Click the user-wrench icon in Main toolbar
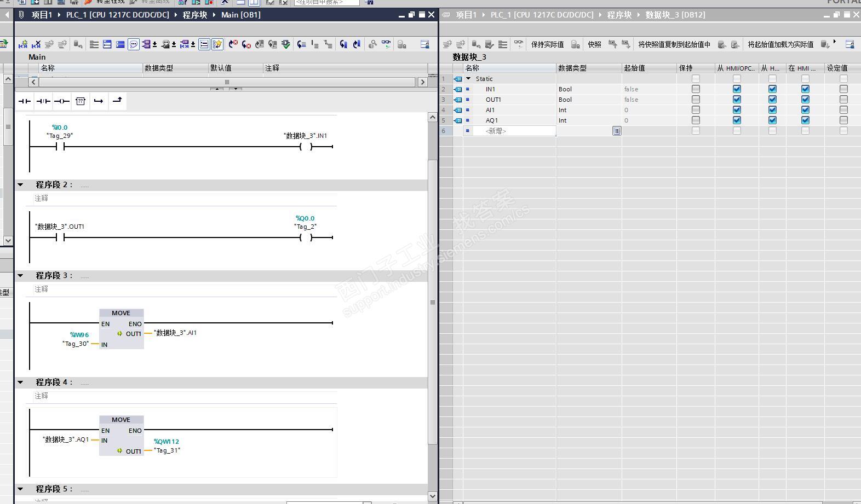The image size is (861, 504). tap(372, 44)
